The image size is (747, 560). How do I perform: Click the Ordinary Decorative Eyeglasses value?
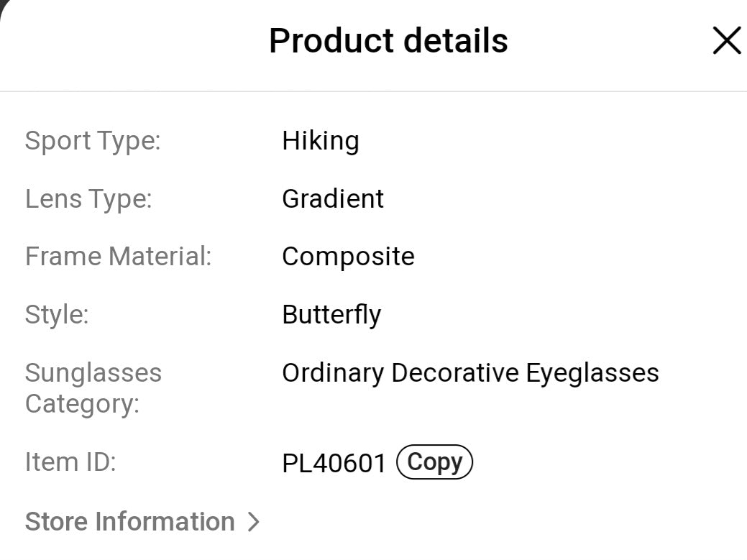point(470,372)
